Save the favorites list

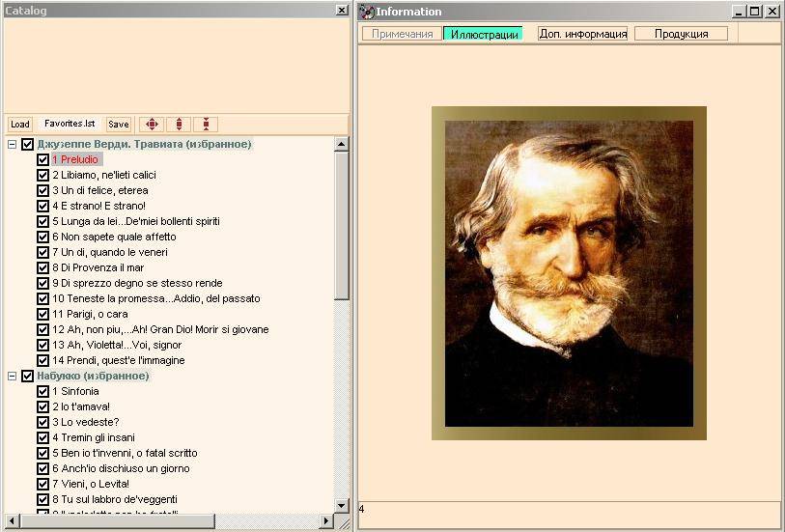click(x=119, y=125)
